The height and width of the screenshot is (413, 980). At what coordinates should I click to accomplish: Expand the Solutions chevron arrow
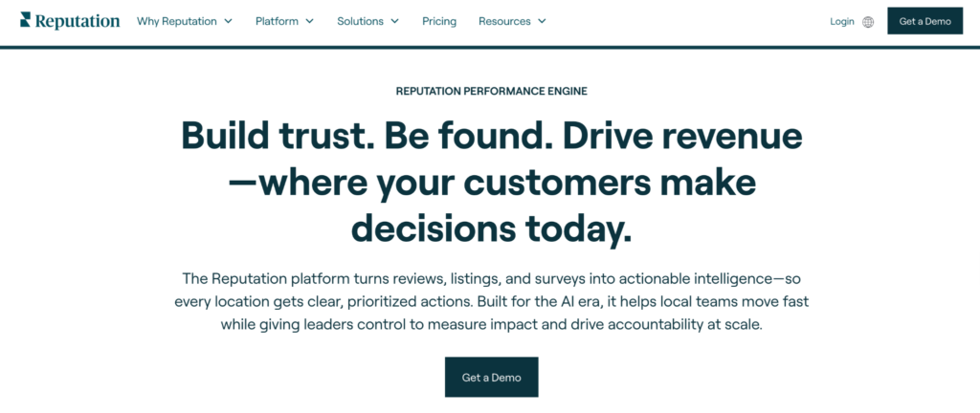pos(392,21)
